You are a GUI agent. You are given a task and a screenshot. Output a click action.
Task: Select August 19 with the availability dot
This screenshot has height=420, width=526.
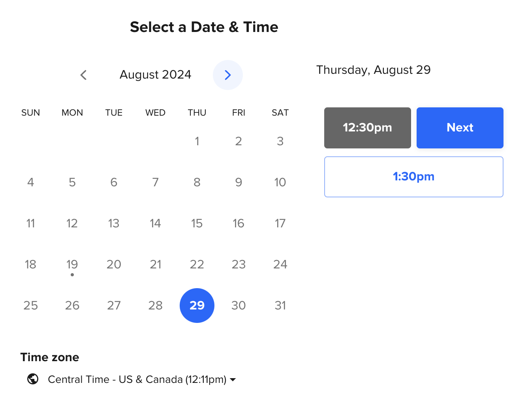pos(72,264)
